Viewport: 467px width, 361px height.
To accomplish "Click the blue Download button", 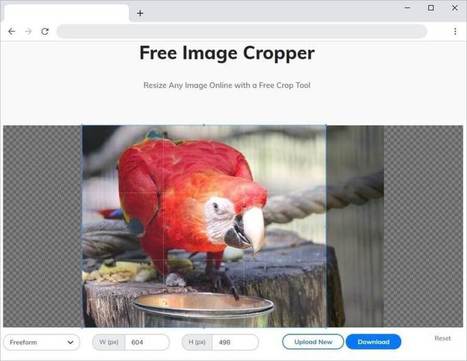I will [x=373, y=342].
